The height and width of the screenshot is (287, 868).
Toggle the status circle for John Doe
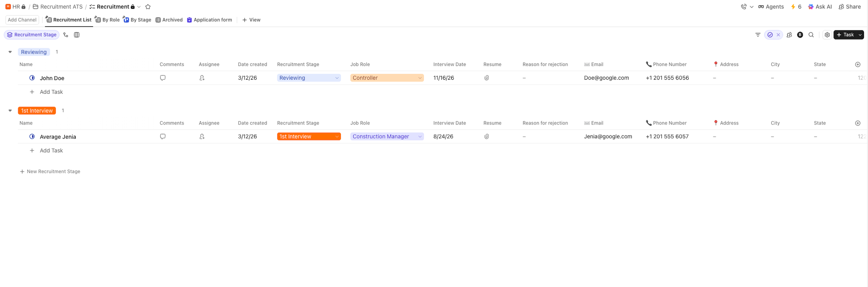point(32,78)
